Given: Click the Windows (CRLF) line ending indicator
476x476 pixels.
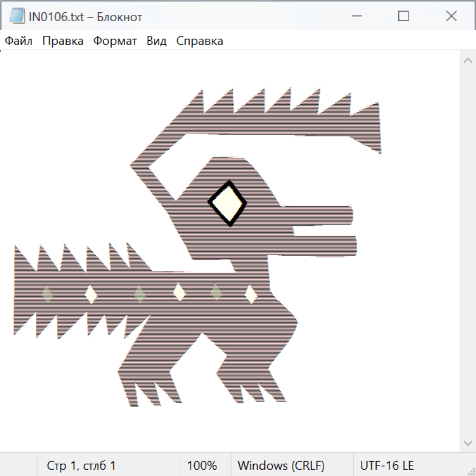Looking at the screenshot, I should [281, 465].
